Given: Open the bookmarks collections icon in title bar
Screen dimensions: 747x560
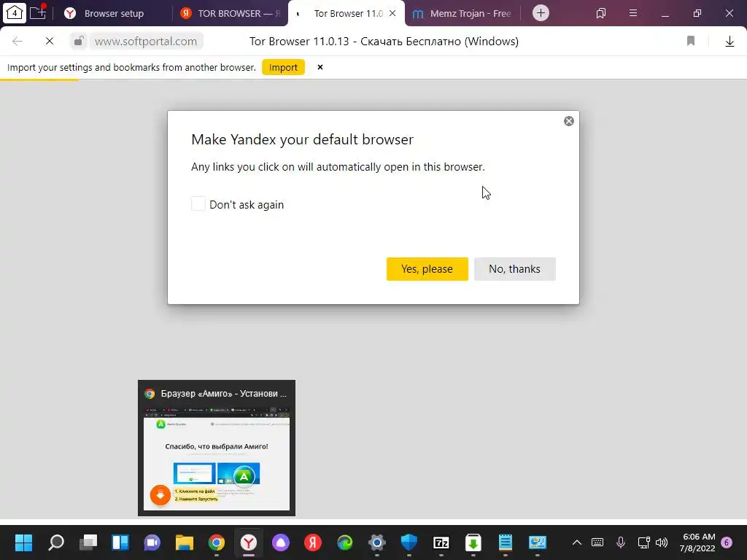Looking at the screenshot, I should [x=601, y=13].
